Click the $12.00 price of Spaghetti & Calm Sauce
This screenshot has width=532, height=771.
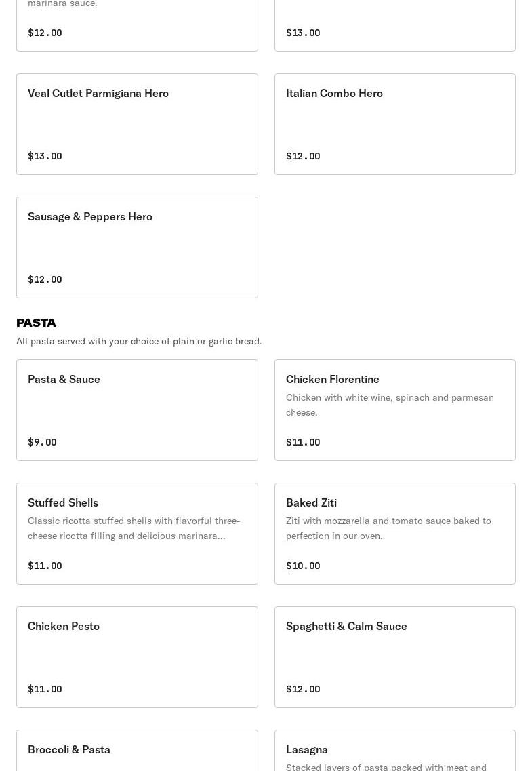coord(303,689)
